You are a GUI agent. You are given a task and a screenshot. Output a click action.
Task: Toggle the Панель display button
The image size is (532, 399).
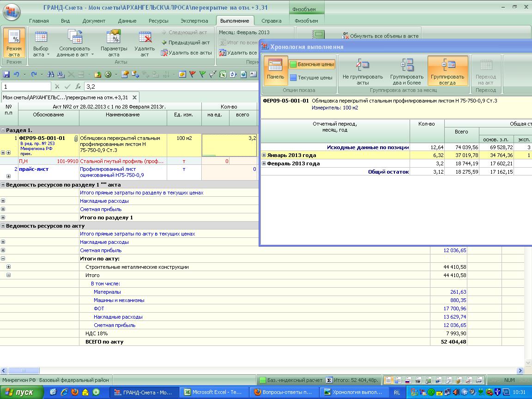tap(275, 71)
